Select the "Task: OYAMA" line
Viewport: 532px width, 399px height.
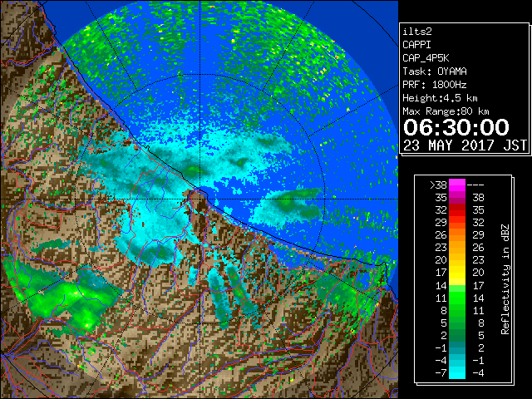[x=435, y=71]
